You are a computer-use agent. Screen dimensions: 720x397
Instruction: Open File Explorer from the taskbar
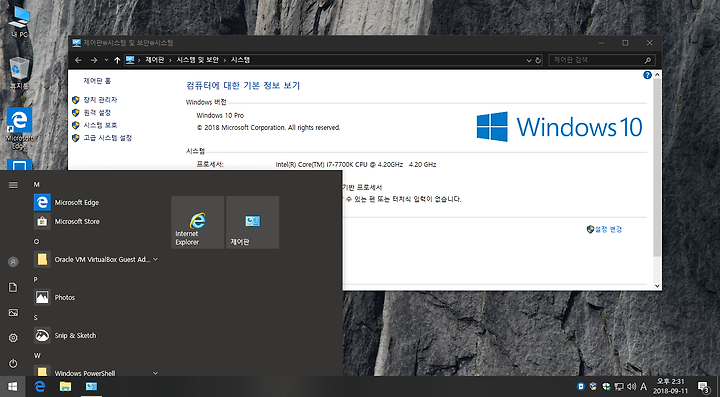(65, 386)
